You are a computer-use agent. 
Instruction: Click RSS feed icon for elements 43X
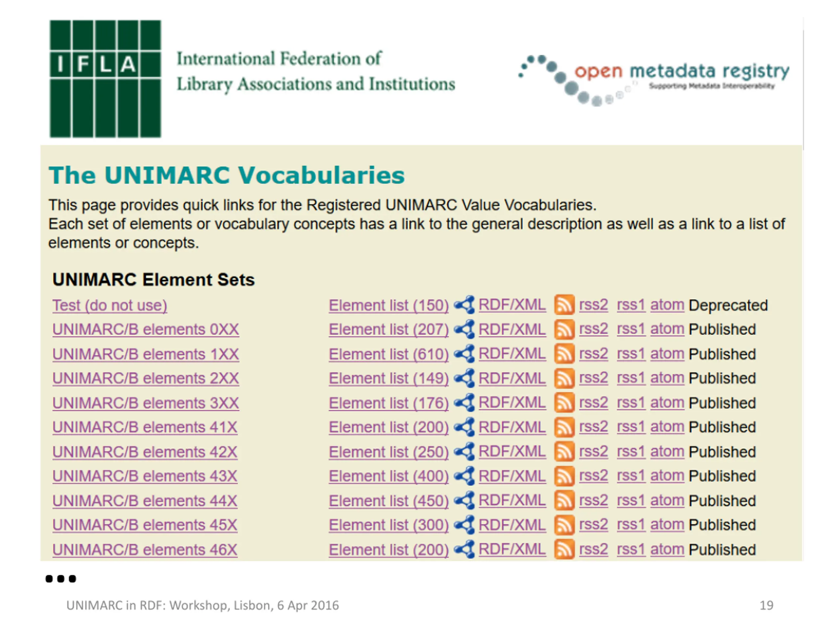(x=564, y=476)
